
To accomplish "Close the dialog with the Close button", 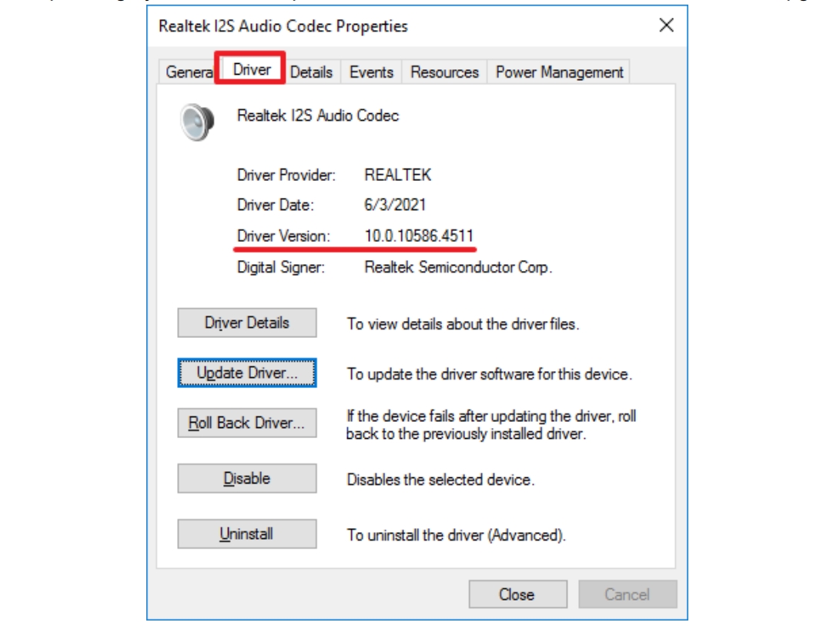I will (x=517, y=594).
